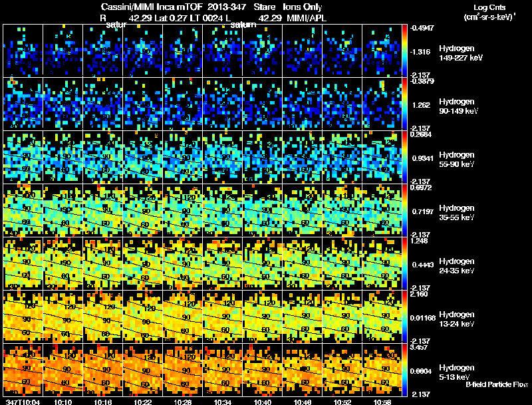Click the 'Ions Only' text in title
This screenshot has width=532, height=405.
pyautogui.click(x=303, y=7)
